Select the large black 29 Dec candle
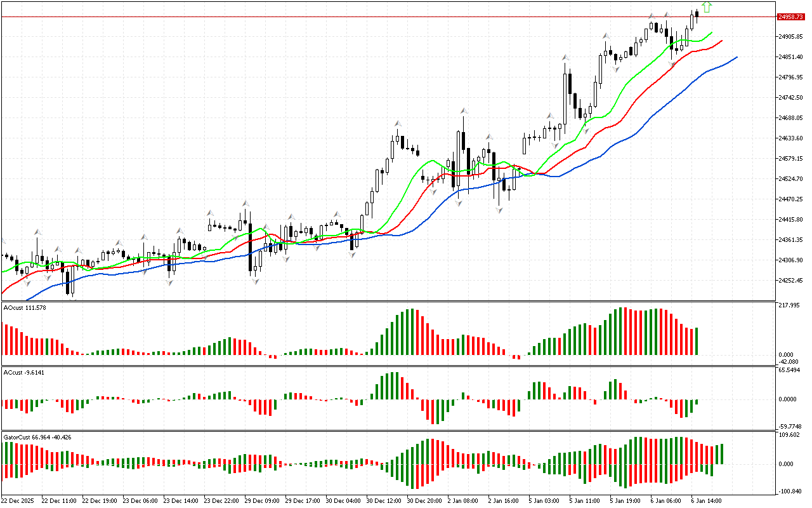Image resolution: width=812 pixels, height=508 pixels. (x=250, y=248)
